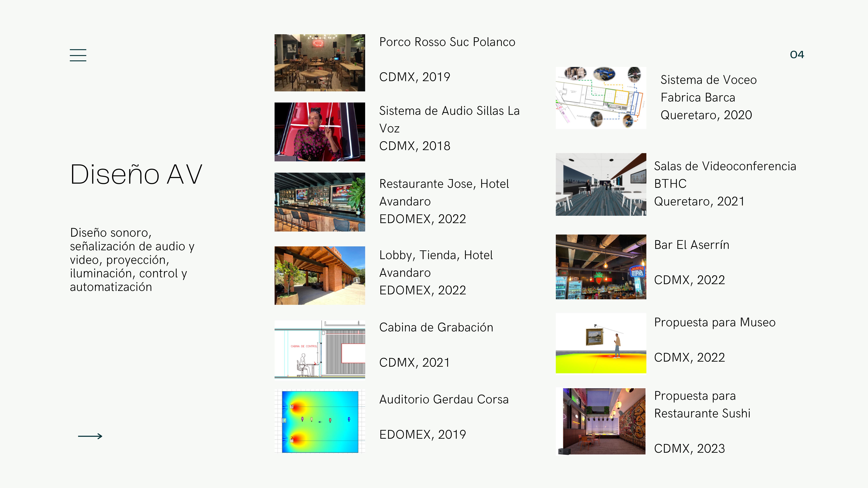Select the Bar El Aserrín label
The height and width of the screenshot is (488, 868).
click(692, 245)
